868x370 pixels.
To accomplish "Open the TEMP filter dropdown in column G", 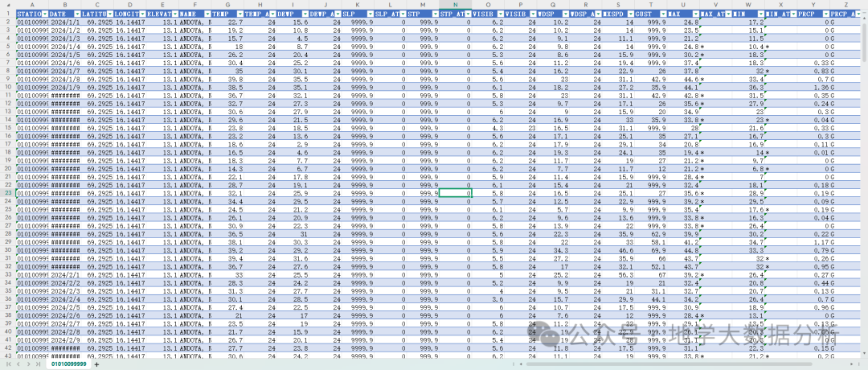I will 240,13.
